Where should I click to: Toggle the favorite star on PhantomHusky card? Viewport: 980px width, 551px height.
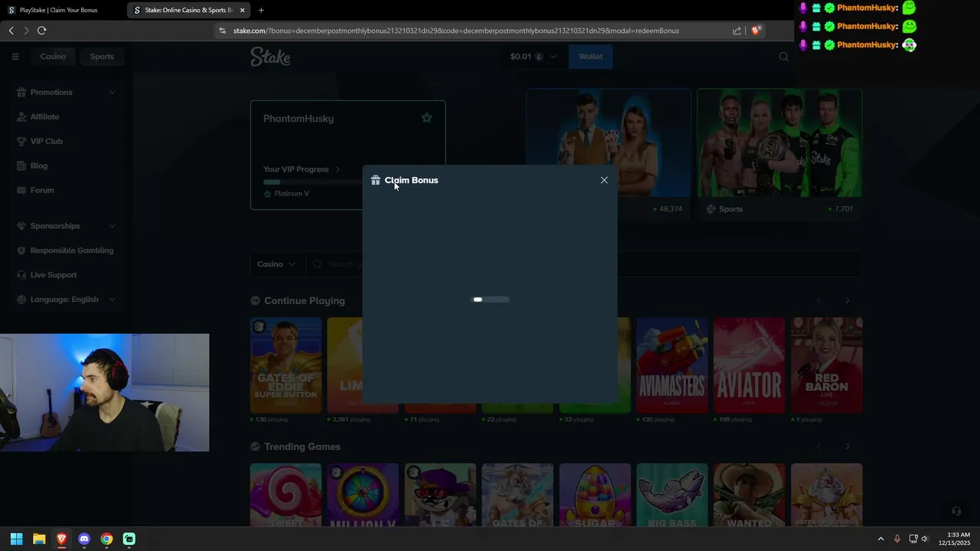point(426,118)
